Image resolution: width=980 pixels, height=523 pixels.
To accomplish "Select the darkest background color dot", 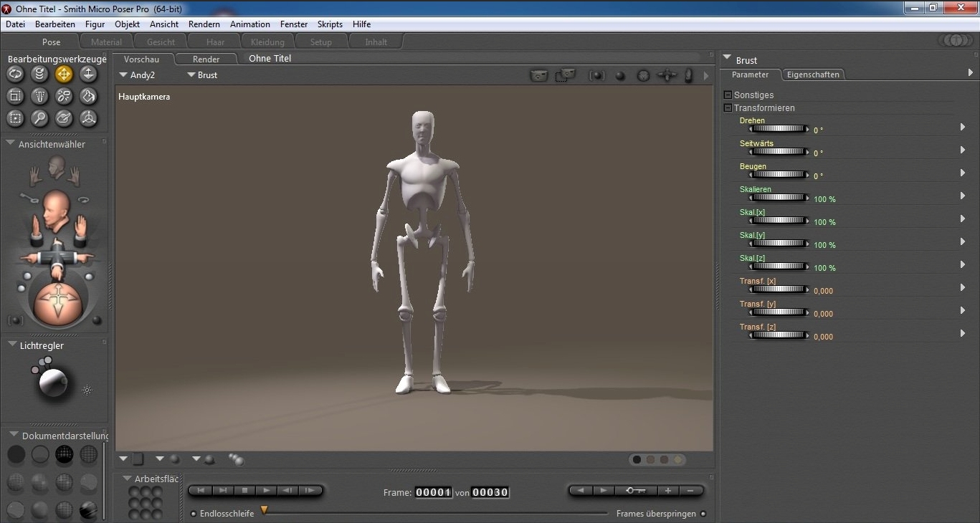I will [637, 459].
